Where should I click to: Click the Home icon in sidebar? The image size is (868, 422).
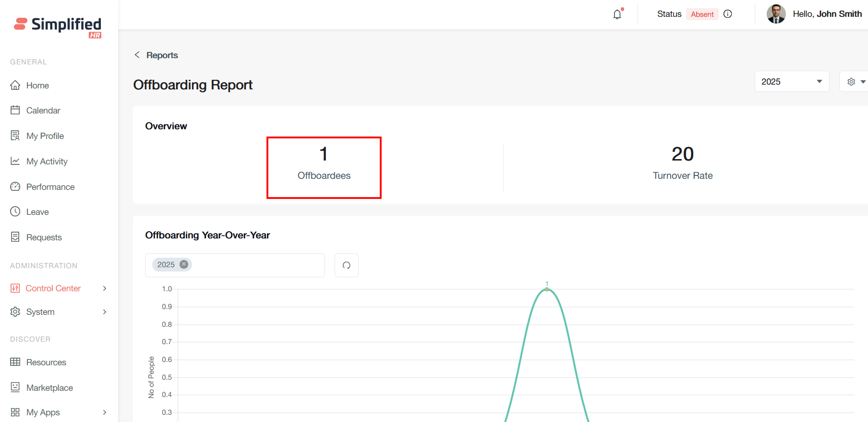(x=15, y=85)
